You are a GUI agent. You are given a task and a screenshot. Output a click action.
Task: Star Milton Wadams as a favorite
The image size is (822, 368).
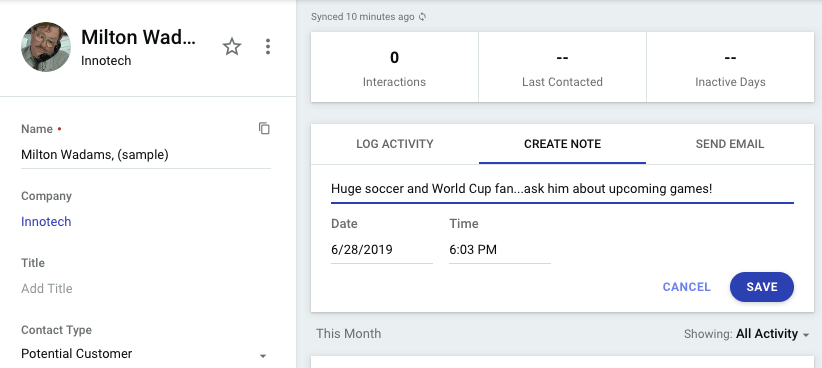point(232,47)
